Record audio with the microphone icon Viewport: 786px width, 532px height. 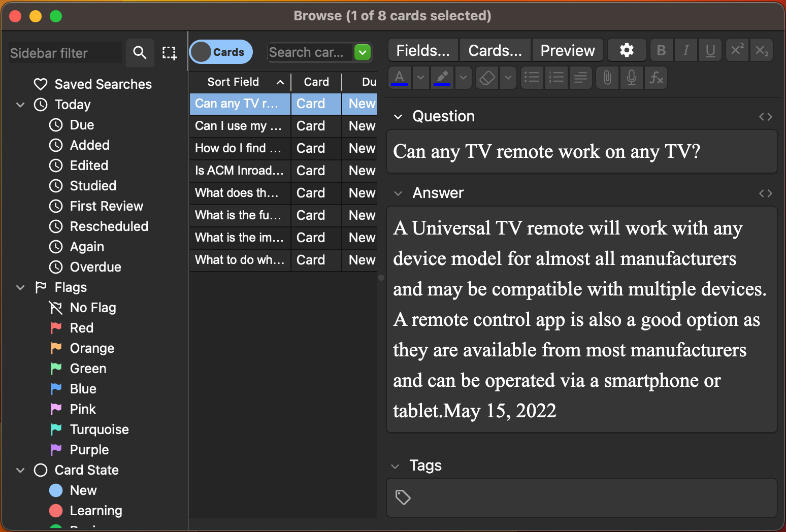[x=631, y=78]
